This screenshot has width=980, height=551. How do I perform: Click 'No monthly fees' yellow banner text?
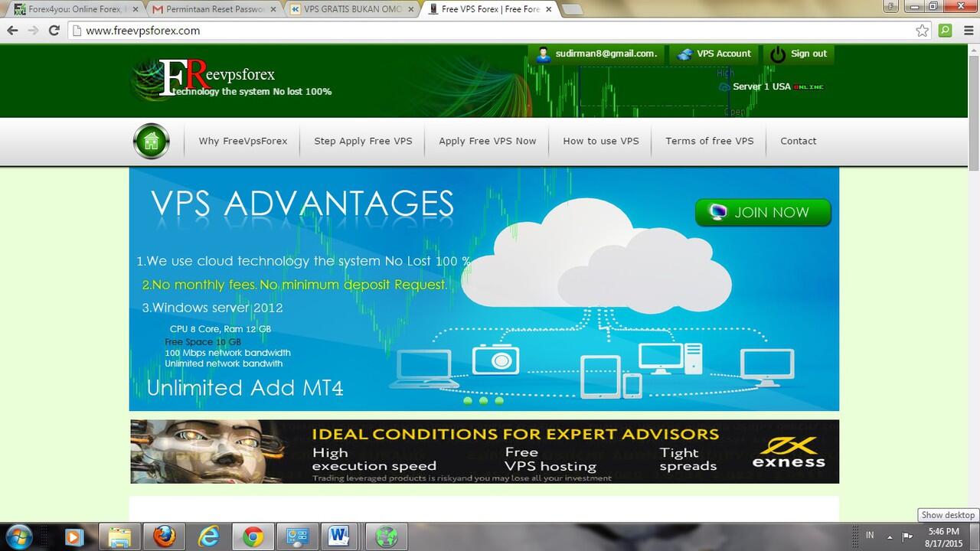[295, 285]
